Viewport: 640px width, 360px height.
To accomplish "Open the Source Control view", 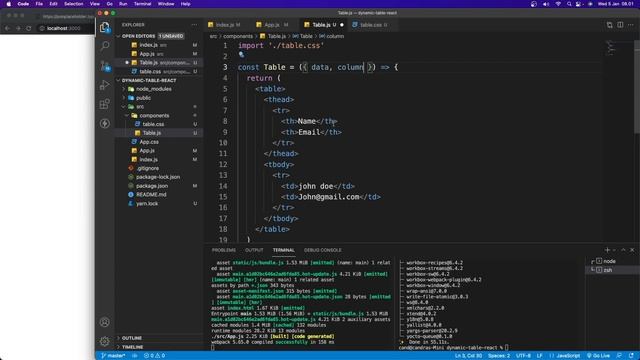I will click(105, 66).
